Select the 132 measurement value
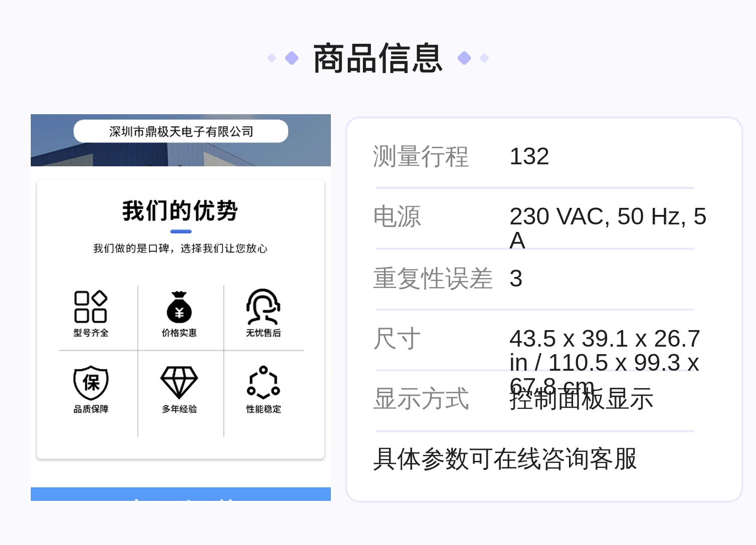This screenshot has width=756, height=545. pos(529,156)
